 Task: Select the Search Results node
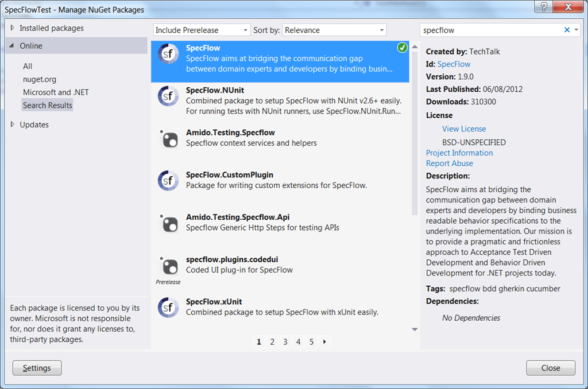47,106
